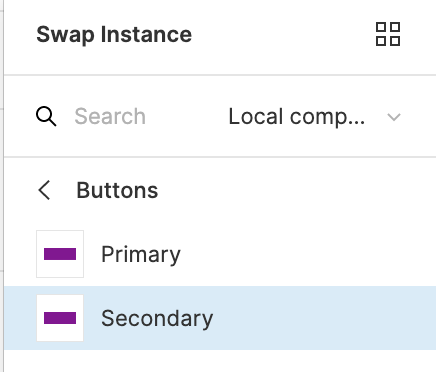Click the purple rectangle inside Secondary thumbnail
Viewport: 436px width, 372px height.
click(60, 318)
